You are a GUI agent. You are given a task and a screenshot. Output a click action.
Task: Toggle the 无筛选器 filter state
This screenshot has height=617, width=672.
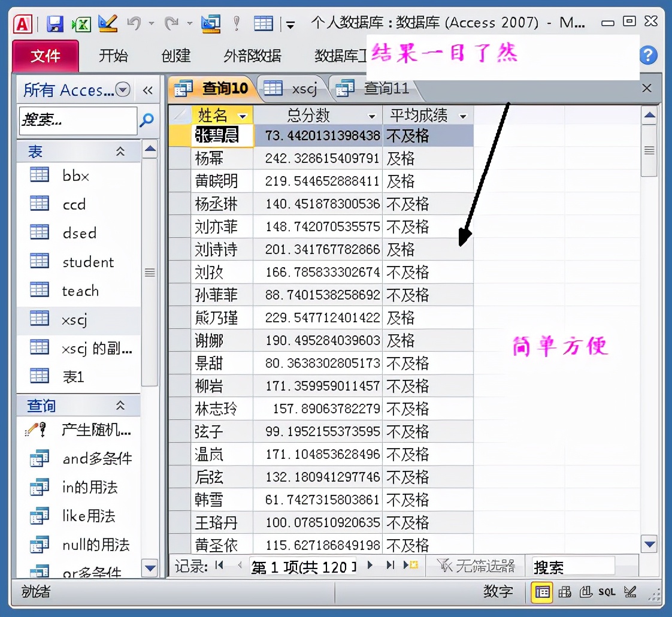(x=473, y=565)
